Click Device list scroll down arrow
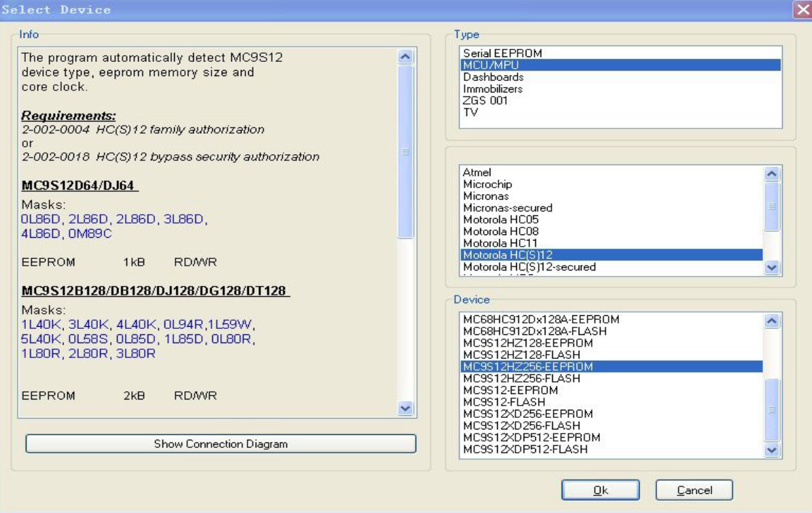 click(x=772, y=450)
